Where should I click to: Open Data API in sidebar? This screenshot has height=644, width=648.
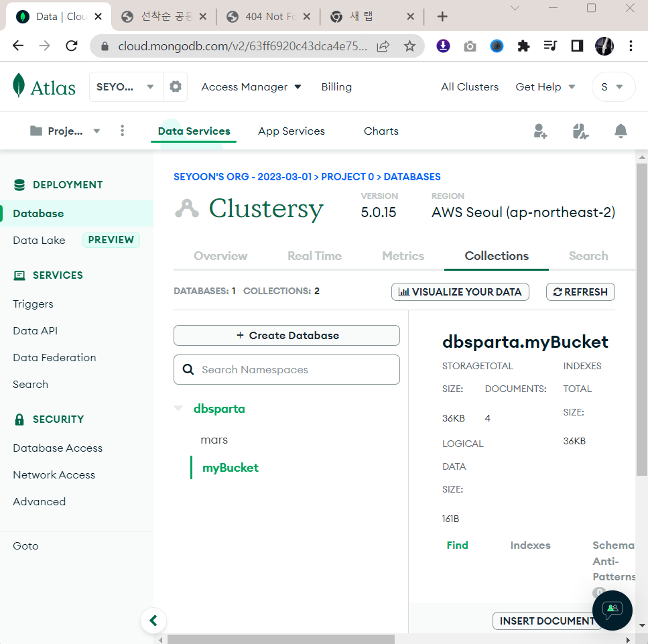tap(35, 330)
